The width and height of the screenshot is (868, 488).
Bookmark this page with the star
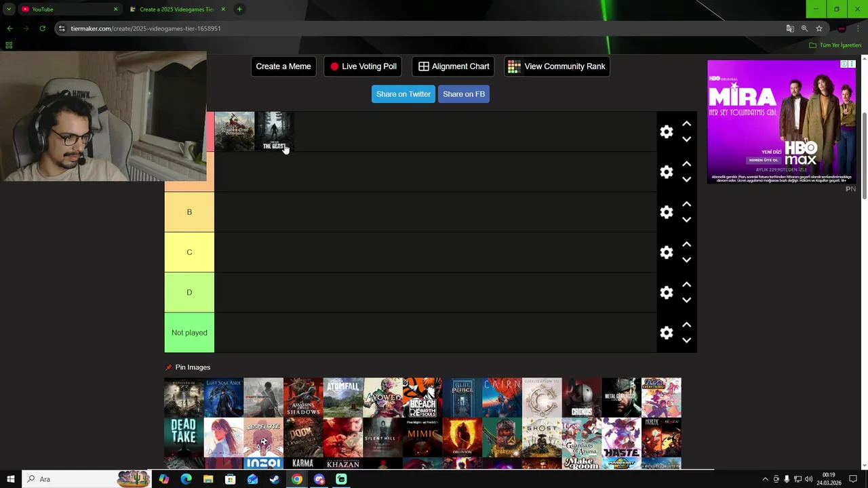click(819, 28)
